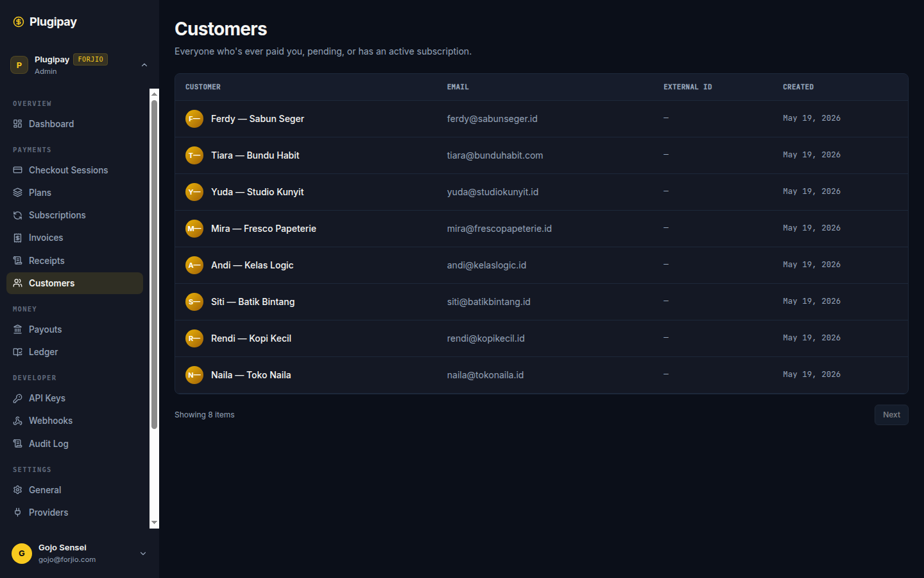Click the email siti@batikbintang.id
Viewport: 924px width, 578px height.
pos(489,302)
